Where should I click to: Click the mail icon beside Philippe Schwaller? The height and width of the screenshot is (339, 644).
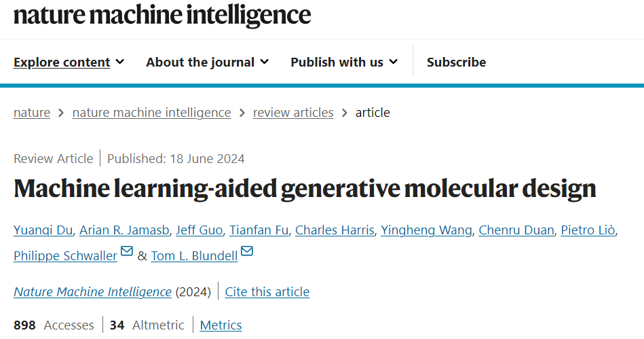[x=127, y=252]
